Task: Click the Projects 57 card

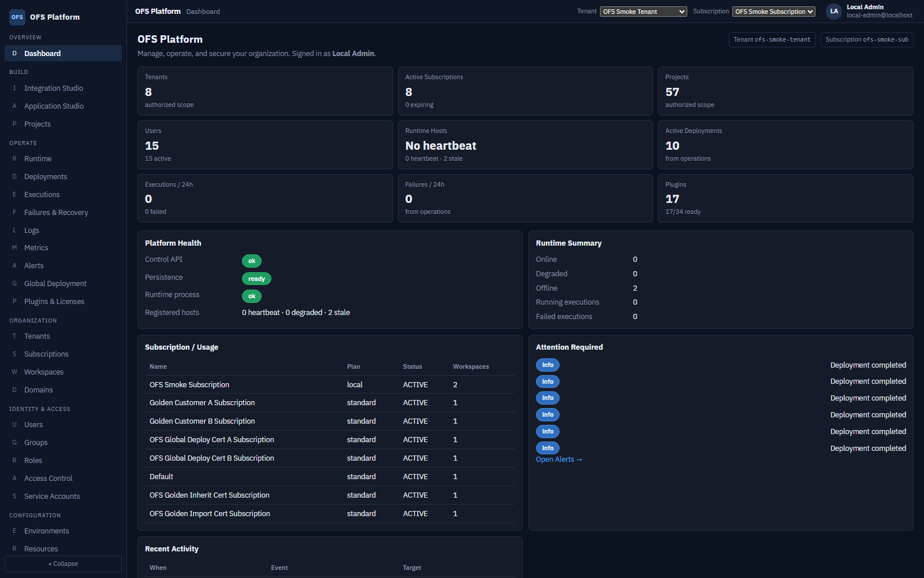Action: (785, 91)
